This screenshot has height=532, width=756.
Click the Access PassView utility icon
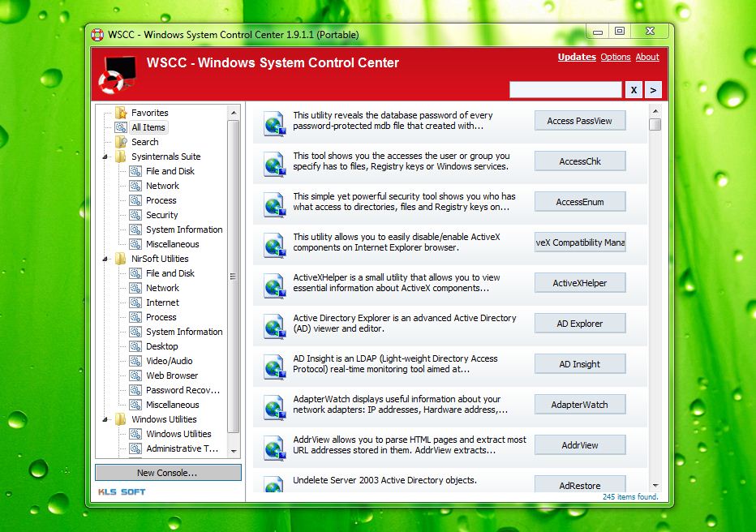pos(275,124)
